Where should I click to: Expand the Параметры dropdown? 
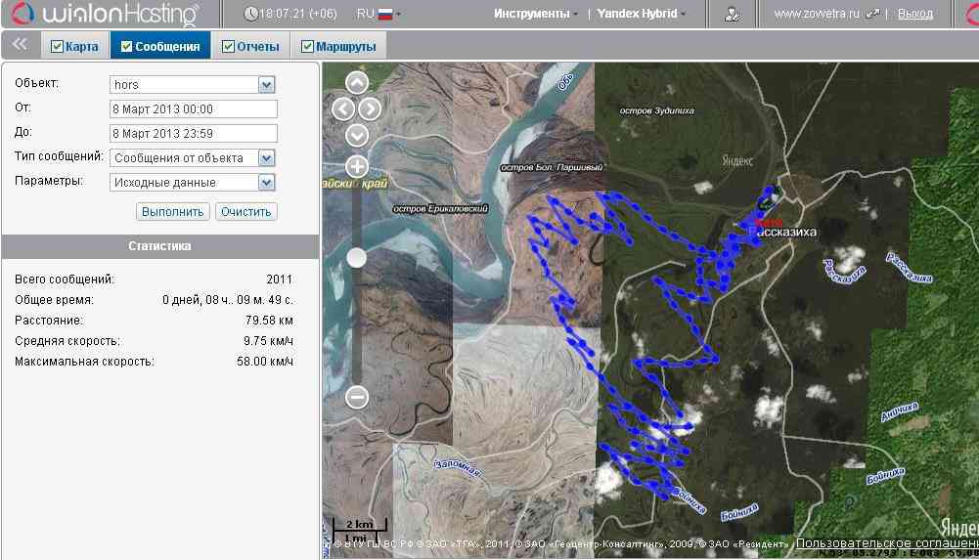point(266,182)
